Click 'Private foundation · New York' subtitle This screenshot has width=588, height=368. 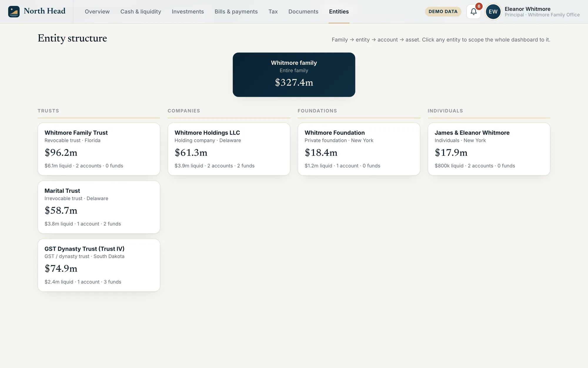[x=339, y=140]
